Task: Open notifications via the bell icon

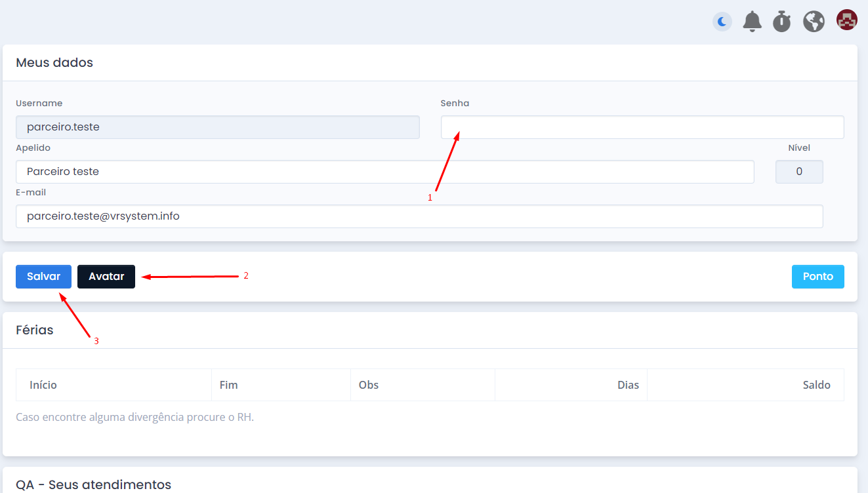Action: [752, 22]
